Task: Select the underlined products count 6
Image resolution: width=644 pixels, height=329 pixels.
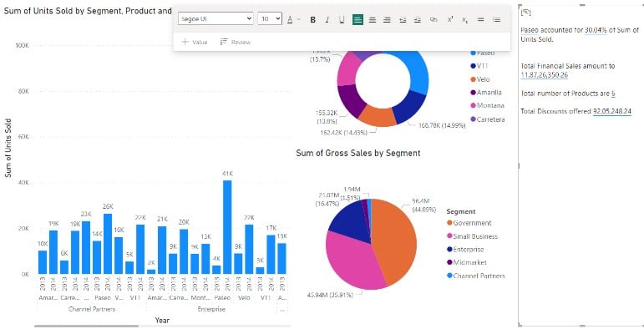Action: pos(613,94)
